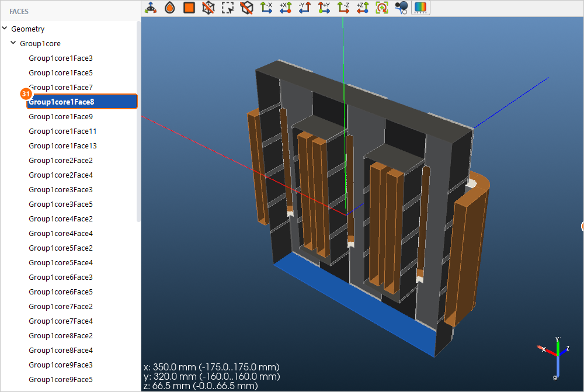Click the green rotate/reset view icon
Image resolution: width=584 pixels, height=392 pixels.
pyautogui.click(x=382, y=8)
